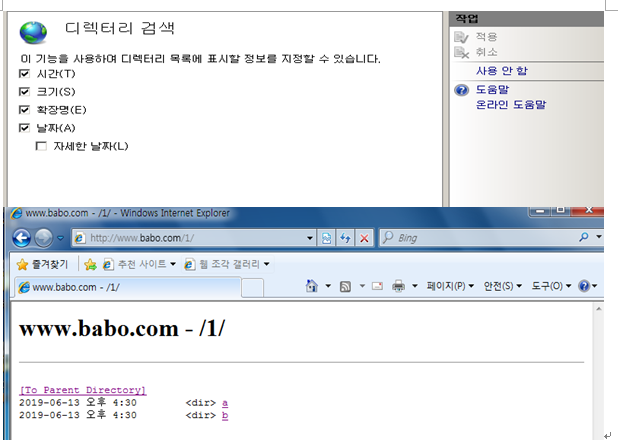Click the first 2019-06-13 오후 4:30 entry

click(78, 403)
